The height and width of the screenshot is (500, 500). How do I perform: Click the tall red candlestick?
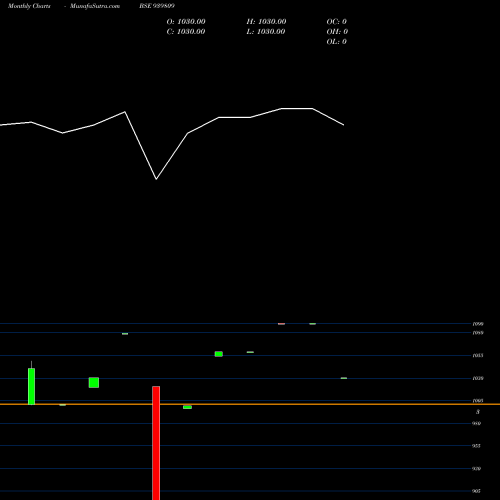tap(156, 443)
